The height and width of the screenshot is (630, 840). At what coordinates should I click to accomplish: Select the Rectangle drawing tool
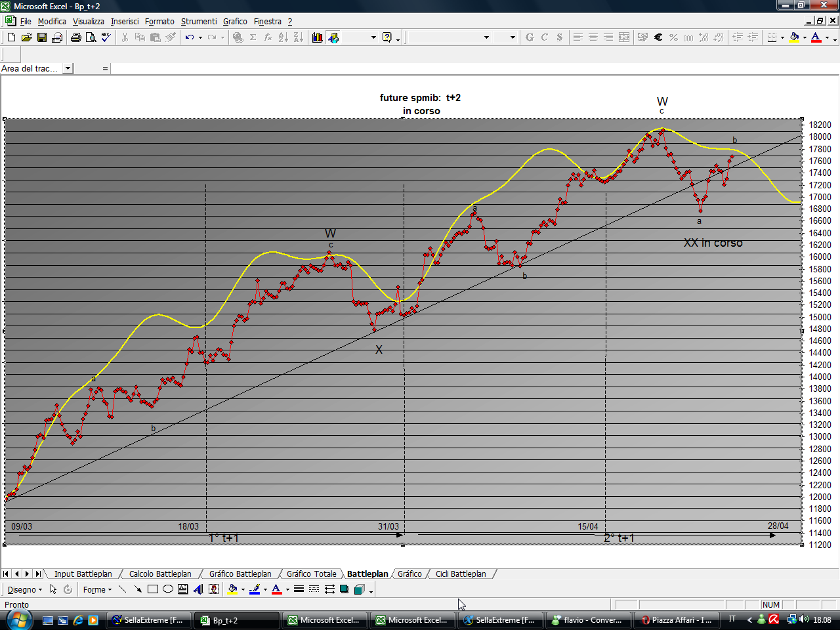click(x=152, y=589)
